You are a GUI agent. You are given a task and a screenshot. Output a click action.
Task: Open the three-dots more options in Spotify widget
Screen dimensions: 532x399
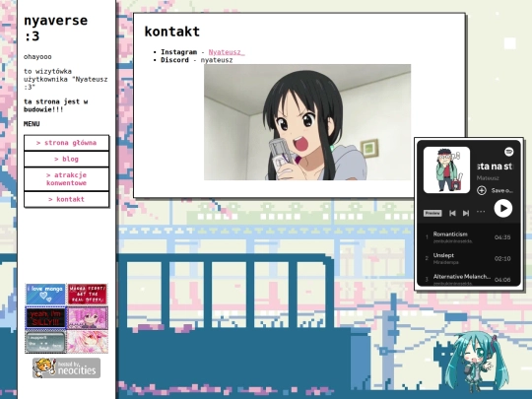click(x=481, y=212)
